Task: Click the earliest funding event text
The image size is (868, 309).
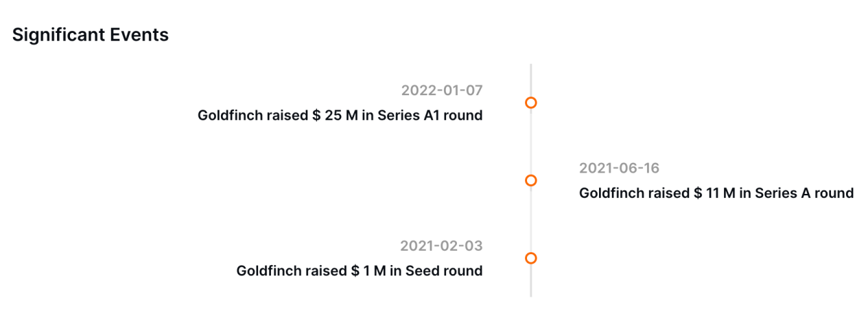Action: (x=359, y=271)
